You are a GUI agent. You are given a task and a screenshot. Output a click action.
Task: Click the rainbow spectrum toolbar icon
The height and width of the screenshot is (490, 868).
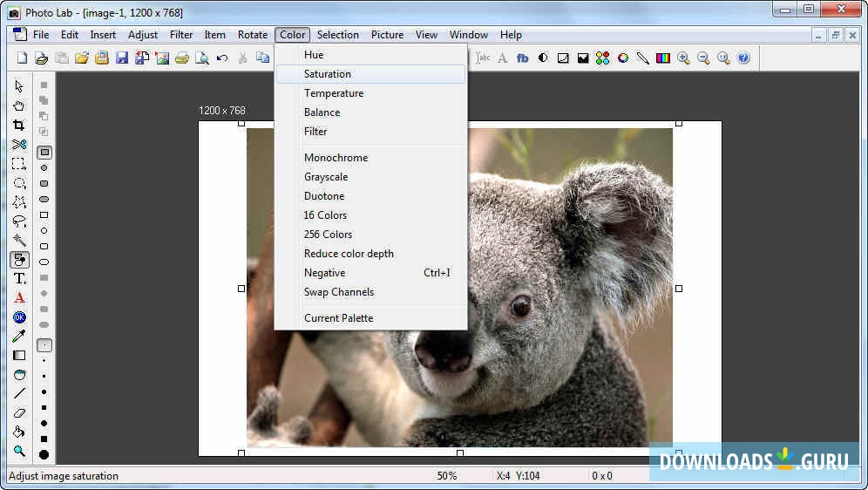663,58
